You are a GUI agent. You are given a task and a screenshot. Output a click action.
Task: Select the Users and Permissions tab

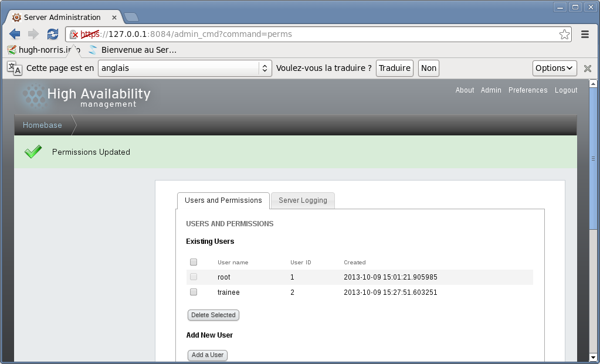pyautogui.click(x=223, y=200)
